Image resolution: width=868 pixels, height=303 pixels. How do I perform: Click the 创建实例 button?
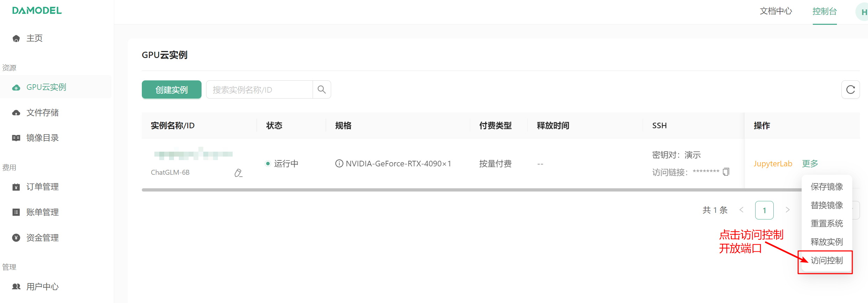pos(172,90)
